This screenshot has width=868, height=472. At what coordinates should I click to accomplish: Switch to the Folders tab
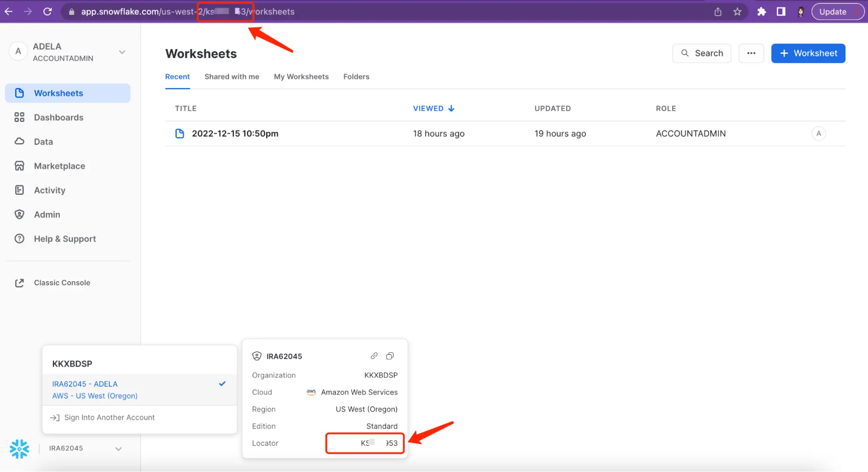click(x=356, y=77)
